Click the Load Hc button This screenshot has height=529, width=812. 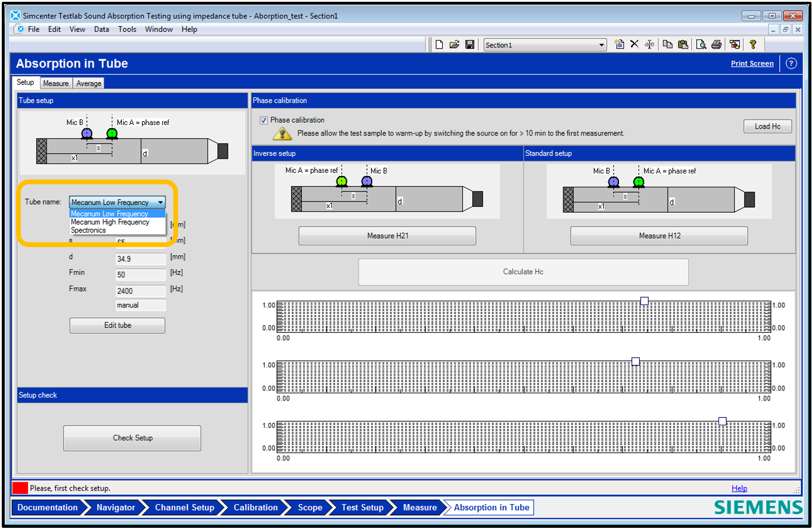[768, 126]
